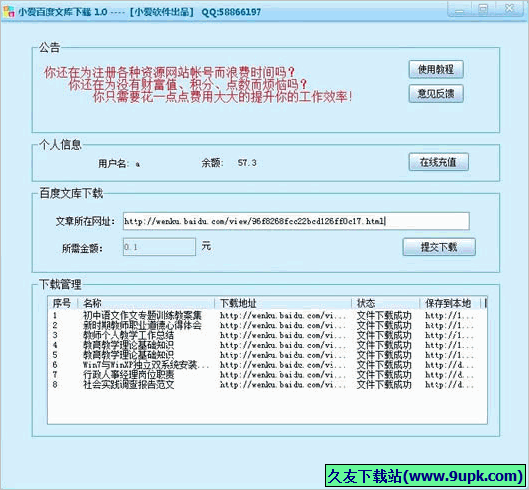Maximize the application window
The image size is (529, 490).
tap(484, 9)
